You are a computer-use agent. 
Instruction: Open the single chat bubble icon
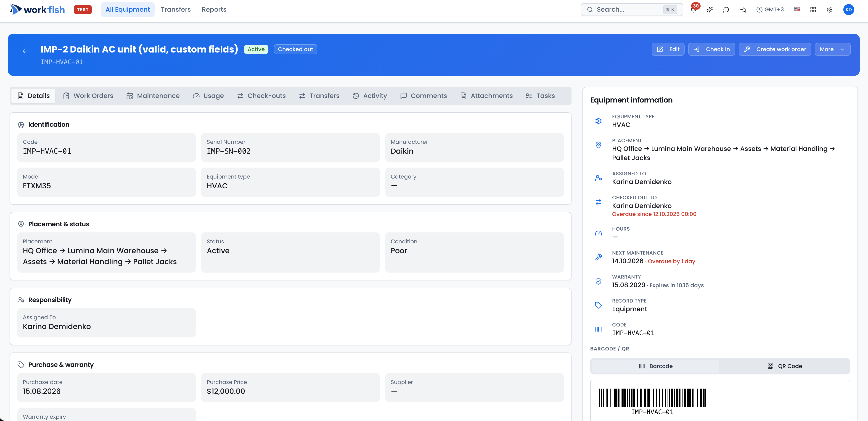(x=726, y=9)
